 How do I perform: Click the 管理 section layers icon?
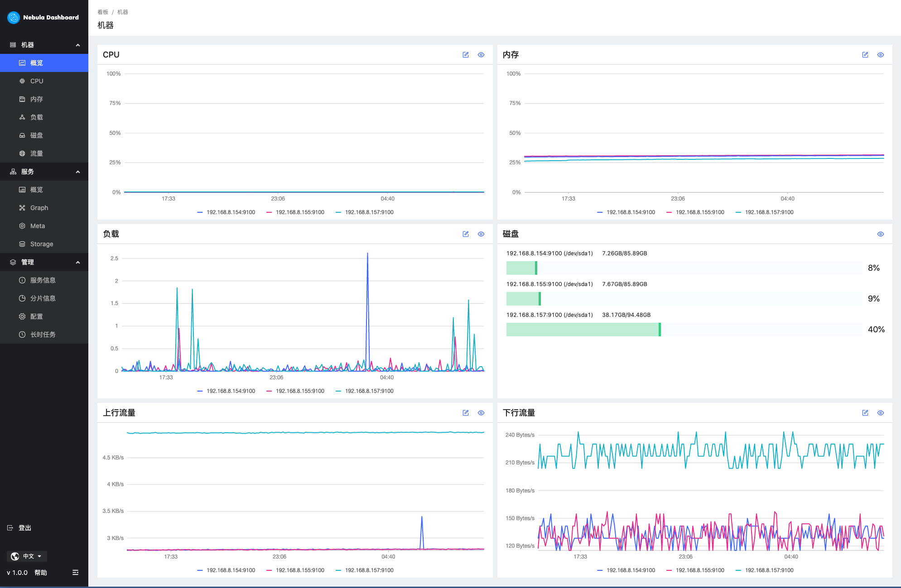[x=13, y=262]
